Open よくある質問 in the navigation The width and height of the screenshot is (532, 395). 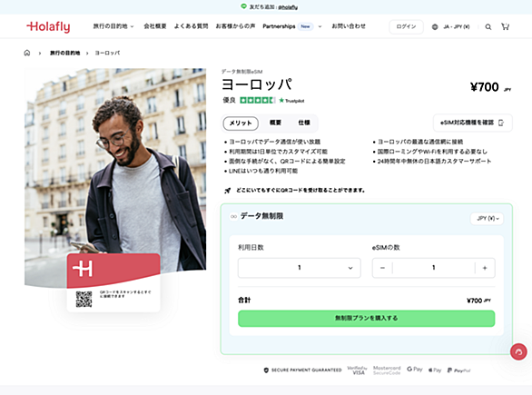(191, 26)
